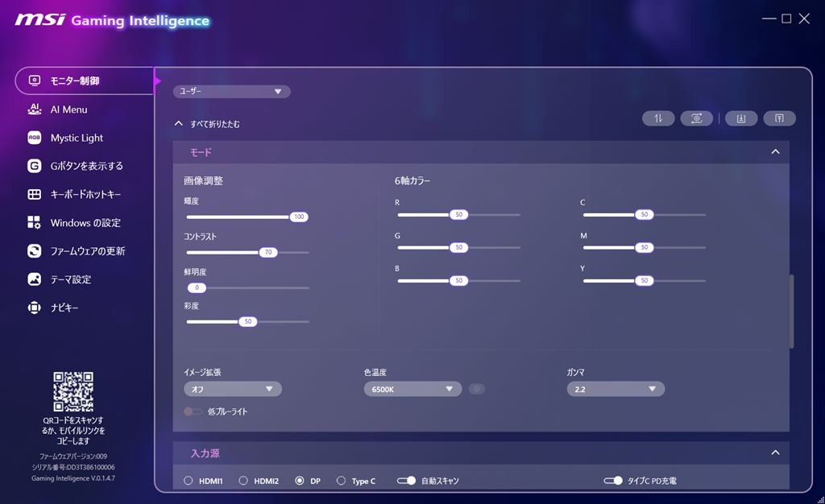
Task: Select the モニター制御 menu item
Action: coord(84,81)
